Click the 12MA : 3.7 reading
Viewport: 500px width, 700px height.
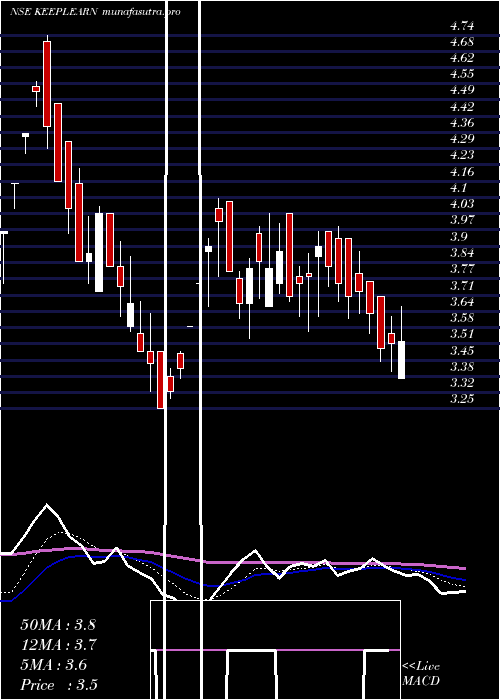pyautogui.click(x=58, y=645)
